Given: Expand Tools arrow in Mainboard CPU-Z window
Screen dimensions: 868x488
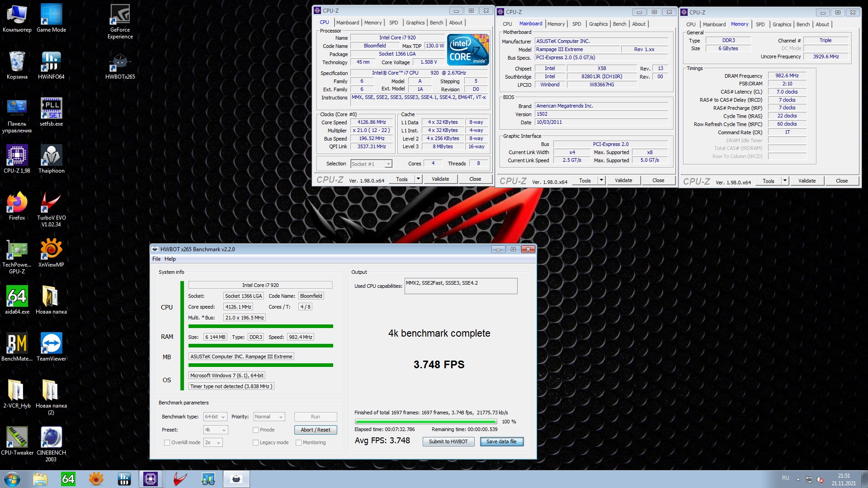Looking at the screenshot, I should coord(601,180).
